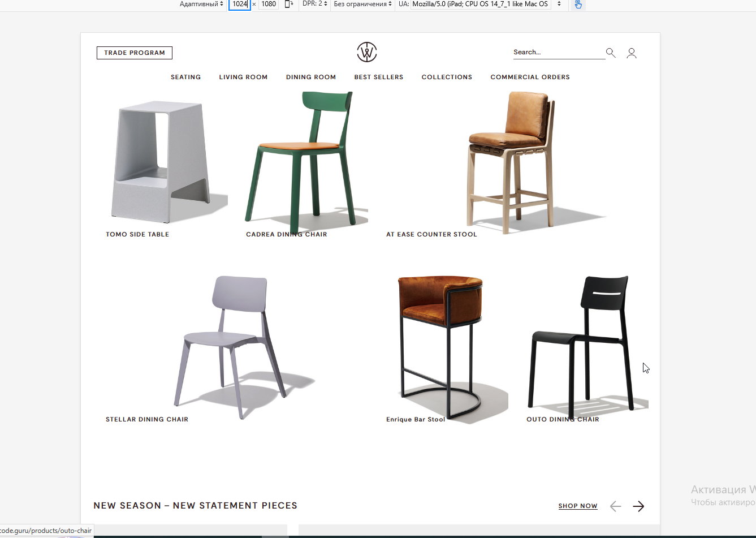The width and height of the screenshot is (756, 538).
Task: Click the rotate viewport icon
Action: coord(289,4)
